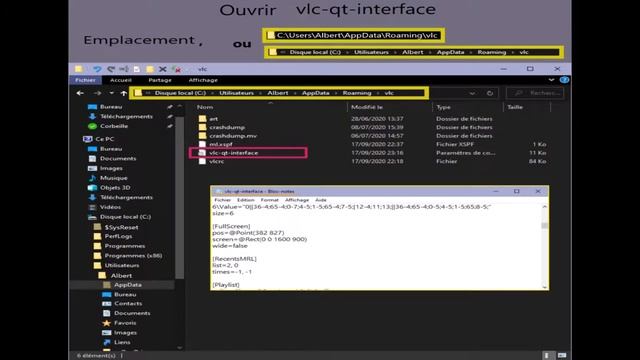Click the vlcrc file icon
The width and height of the screenshot is (640, 360).
[x=202, y=161]
